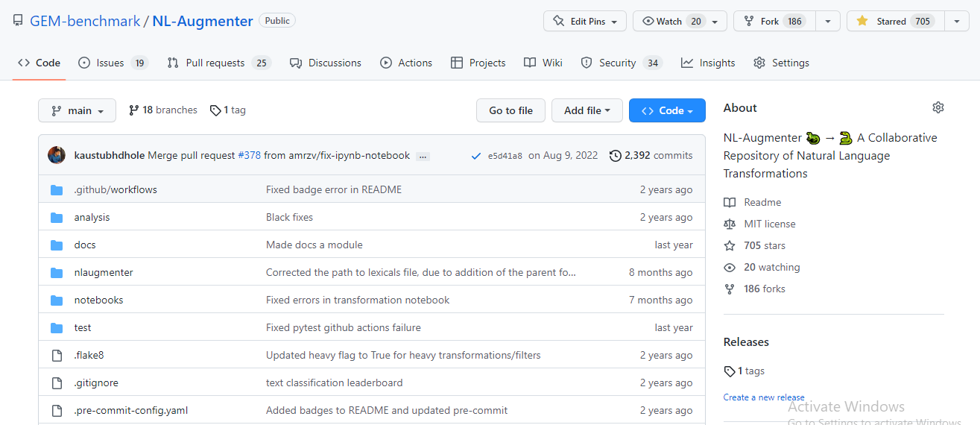Click file icon beside .gitignore
This screenshot has width=980, height=425.
pyautogui.click(x=57, y=382)
